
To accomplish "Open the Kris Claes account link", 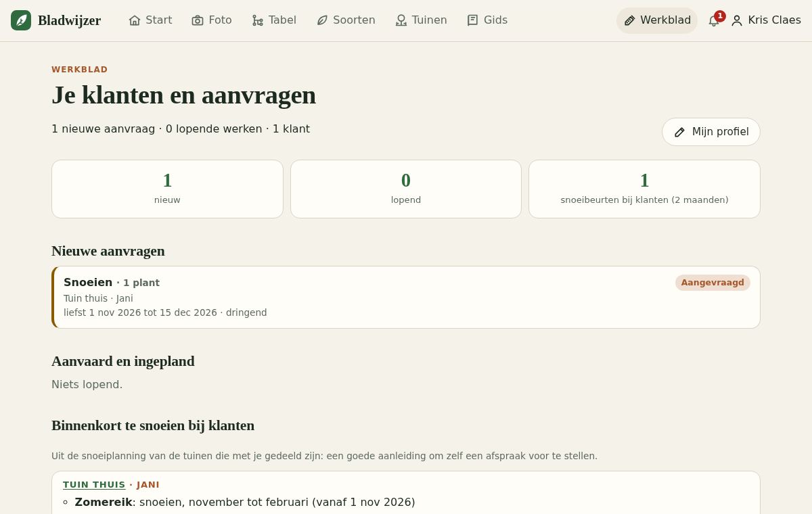I will click(766, 20).
